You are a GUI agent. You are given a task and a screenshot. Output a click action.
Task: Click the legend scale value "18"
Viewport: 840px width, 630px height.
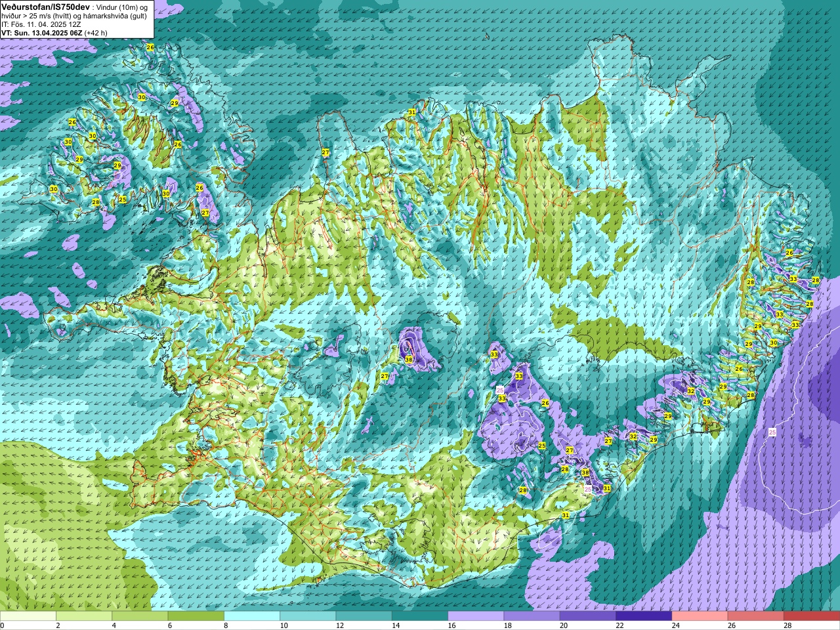pos(508,625)
